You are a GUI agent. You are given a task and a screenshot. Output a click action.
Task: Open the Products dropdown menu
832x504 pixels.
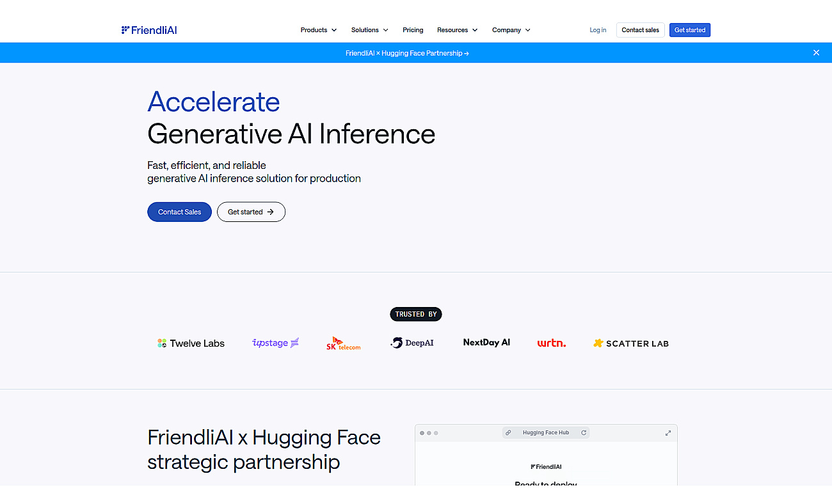click(x=319, y=30)
